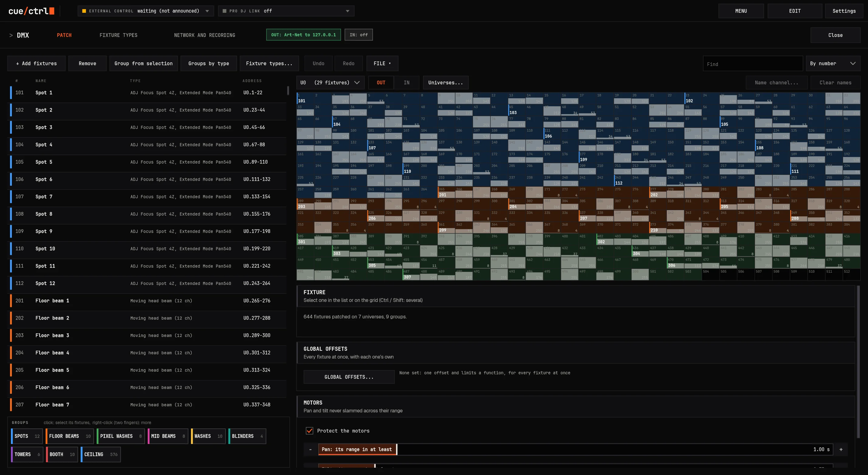
Task: Click the fixture list scrollbar
Action: pyautogui.click(x=288, y=90)
